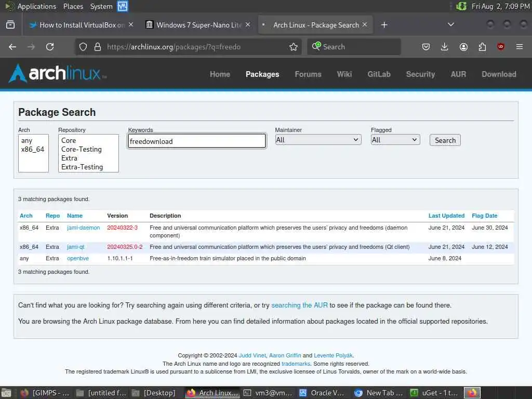The height and width of the screenshot is (399, 532).
Task: Open the jami-daemon package link
Action: (84, 228)
